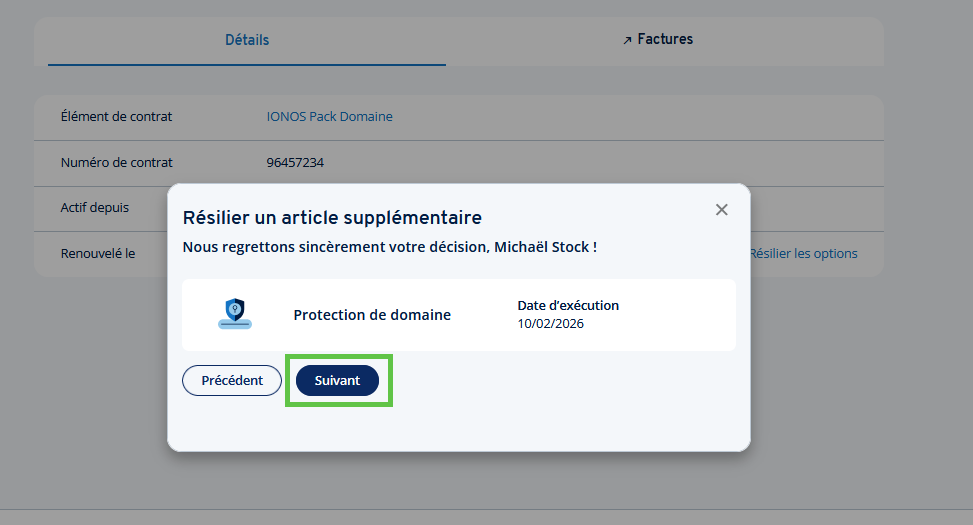Click the Élément de contrat label

point(116,117)
